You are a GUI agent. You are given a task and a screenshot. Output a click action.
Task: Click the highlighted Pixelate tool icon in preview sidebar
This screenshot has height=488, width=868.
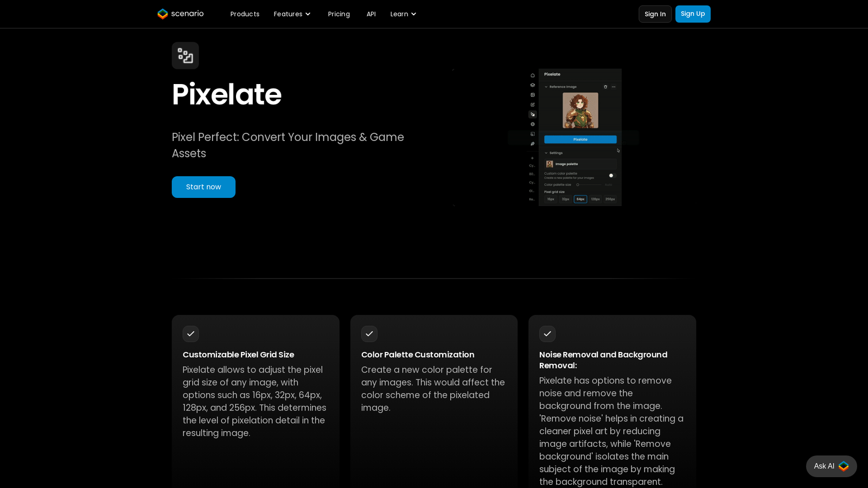click(533, 114)
